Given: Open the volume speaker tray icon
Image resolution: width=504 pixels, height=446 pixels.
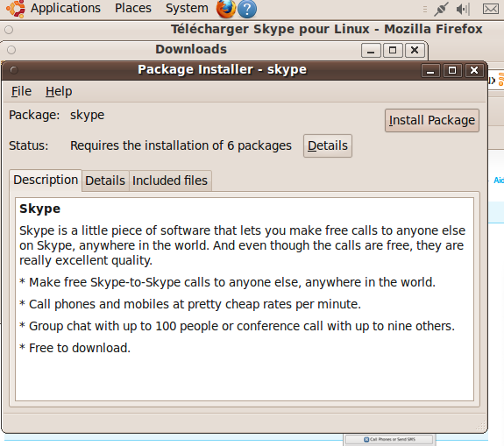Looking at the screenshot, I should click(x=463, y=9).
